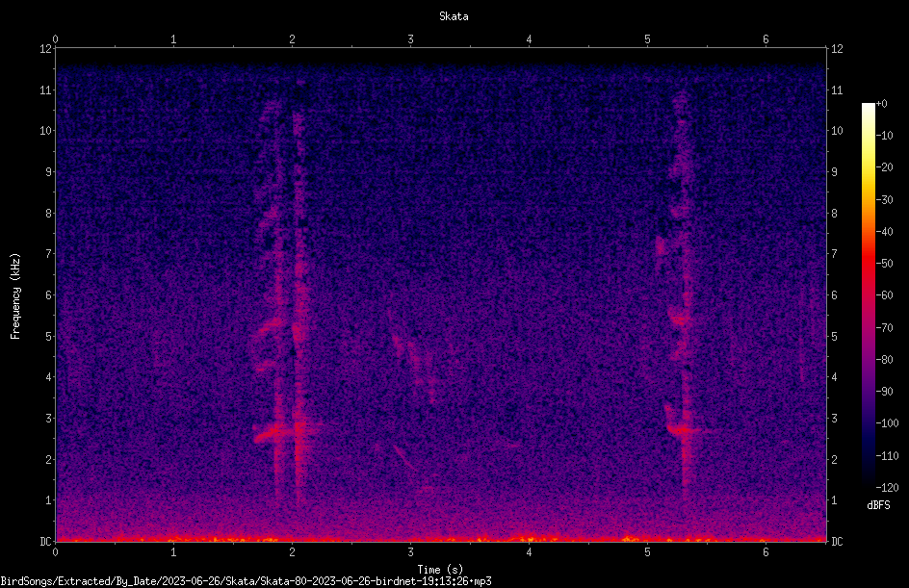Click the '-20' value on the dBFS scale

[885, 166]
